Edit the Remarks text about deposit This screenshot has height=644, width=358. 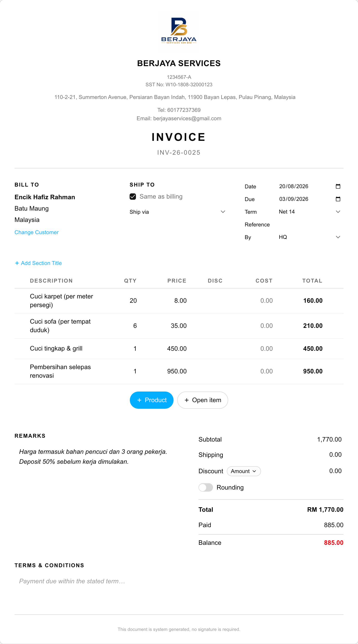tap(93, 457)
